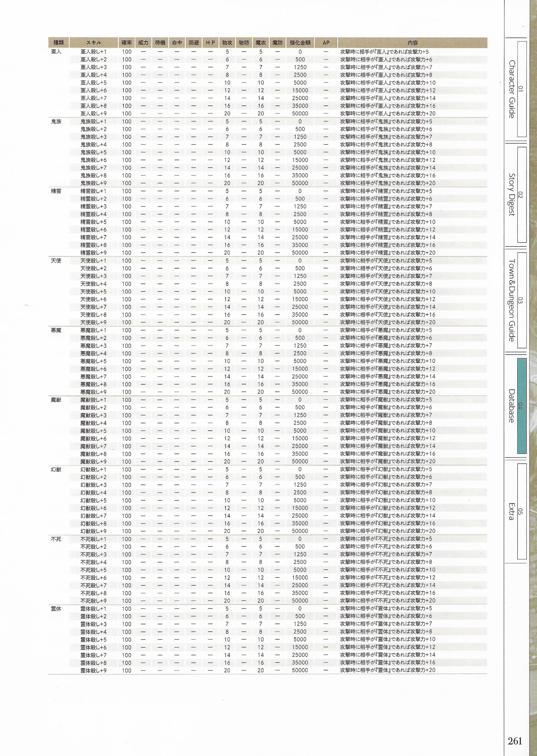
Task: Click the 種類 column header
Action: click(59, 43)
